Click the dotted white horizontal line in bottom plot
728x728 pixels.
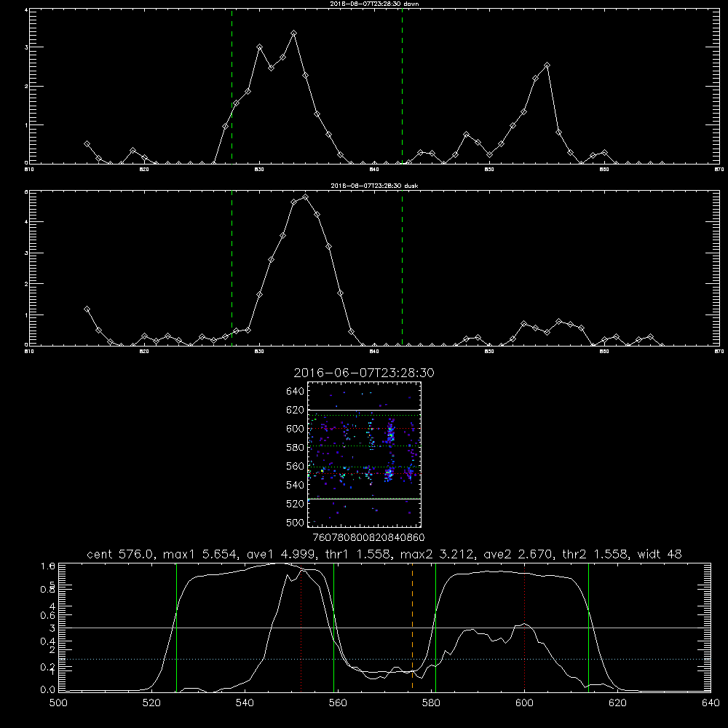[x=384, y=660]
